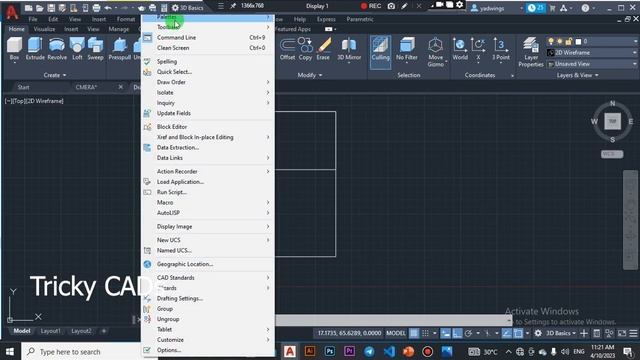The image size is (640, 360).
Task: Toggle snap mode dots icon in status bar
Action: point(425,333)
